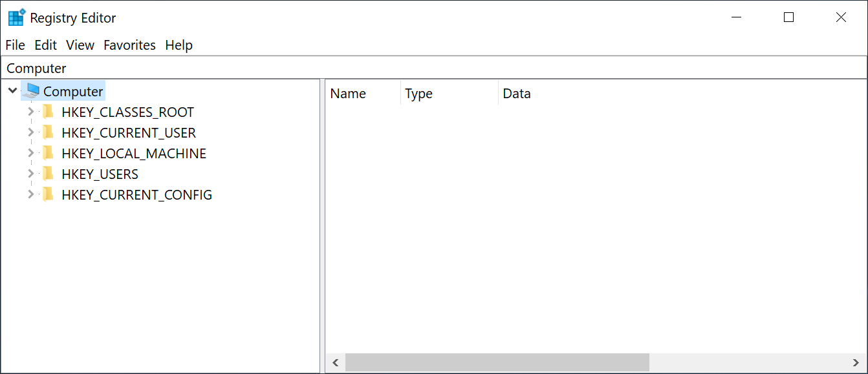Screen dimensions: 868x374
Task: Select the HKEY_USERS label in tree
Action: pos(100,174)
